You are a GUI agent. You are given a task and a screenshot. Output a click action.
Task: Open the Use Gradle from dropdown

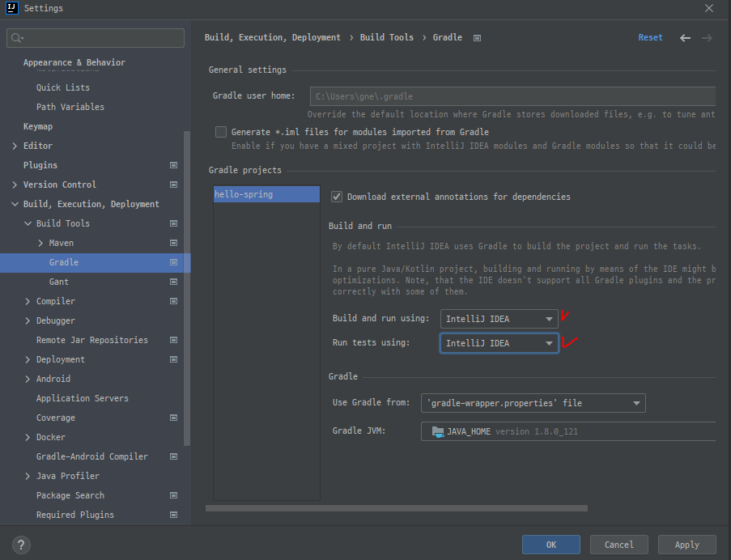533,403
